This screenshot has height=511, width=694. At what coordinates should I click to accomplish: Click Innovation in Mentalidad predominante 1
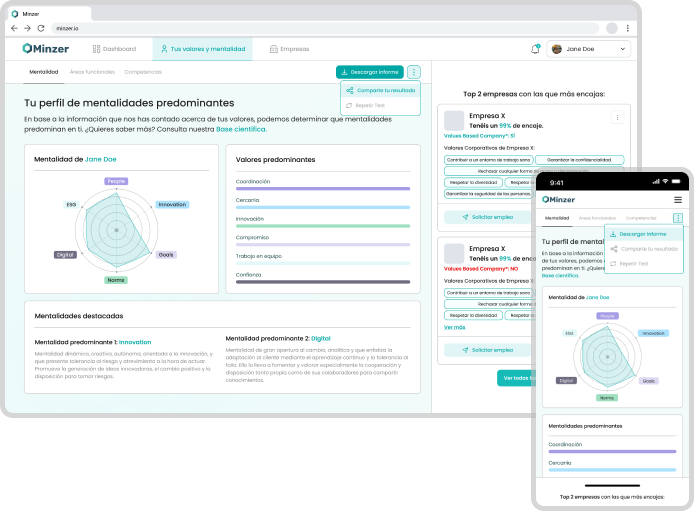point(135,342)
